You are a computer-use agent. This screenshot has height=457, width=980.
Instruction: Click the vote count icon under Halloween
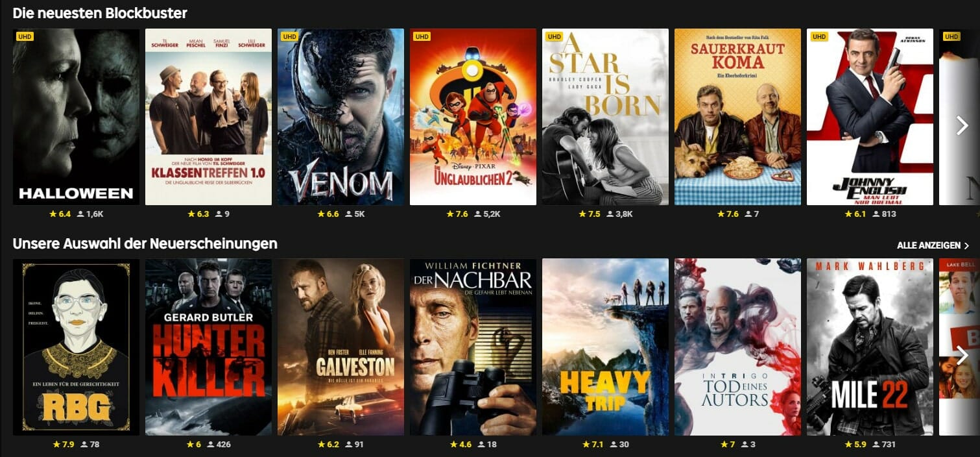pos(80,214)
